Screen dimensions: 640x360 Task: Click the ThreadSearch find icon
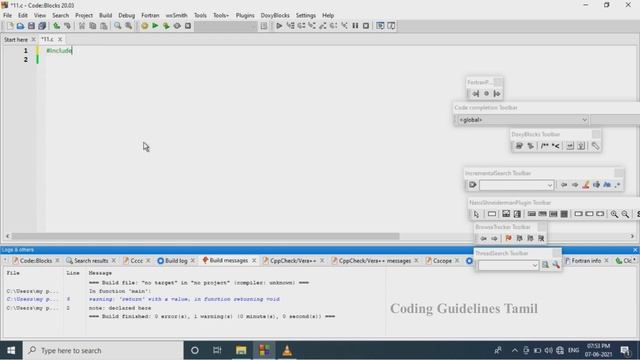[545, 265]
